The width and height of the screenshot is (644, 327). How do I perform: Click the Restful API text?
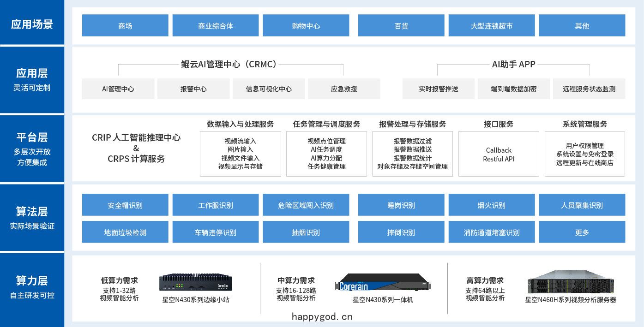click(x=499, y=159)
